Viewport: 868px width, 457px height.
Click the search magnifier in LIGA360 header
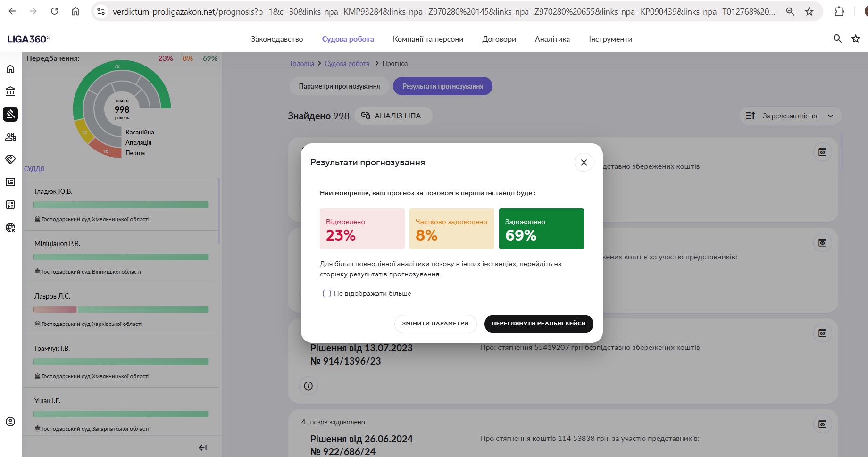(837, 39)
